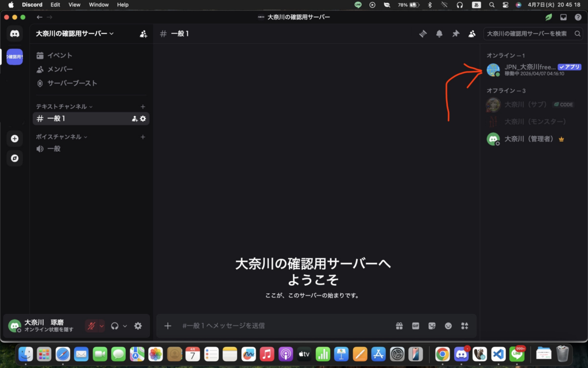This screenshot has height=368, width=588.
Task: Open the View menu in menu bar
Action: tap(75, 5)
